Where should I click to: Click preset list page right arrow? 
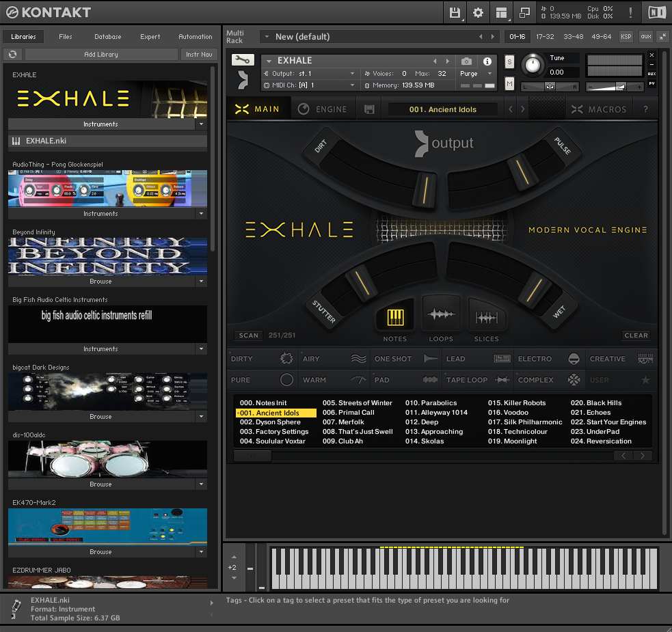click(x=643, y=456)
